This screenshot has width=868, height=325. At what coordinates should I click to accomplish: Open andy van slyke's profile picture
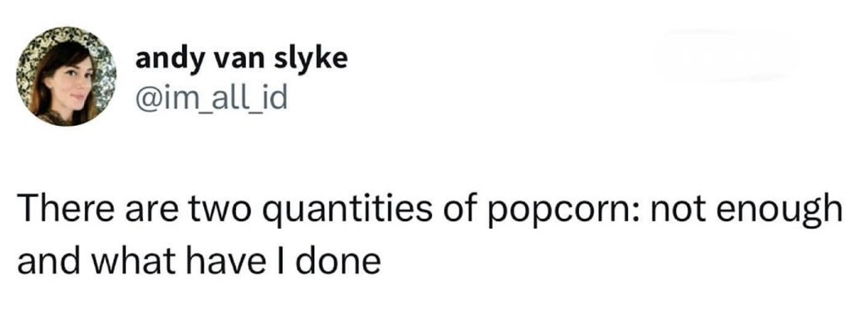pyautogui.click(x=65, y=76)
